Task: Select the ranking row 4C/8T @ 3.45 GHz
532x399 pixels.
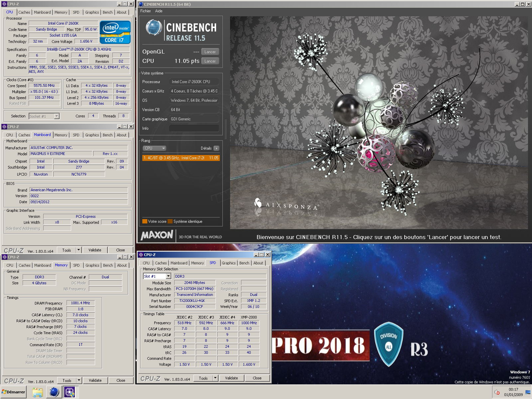Action: tap(181, 158)
